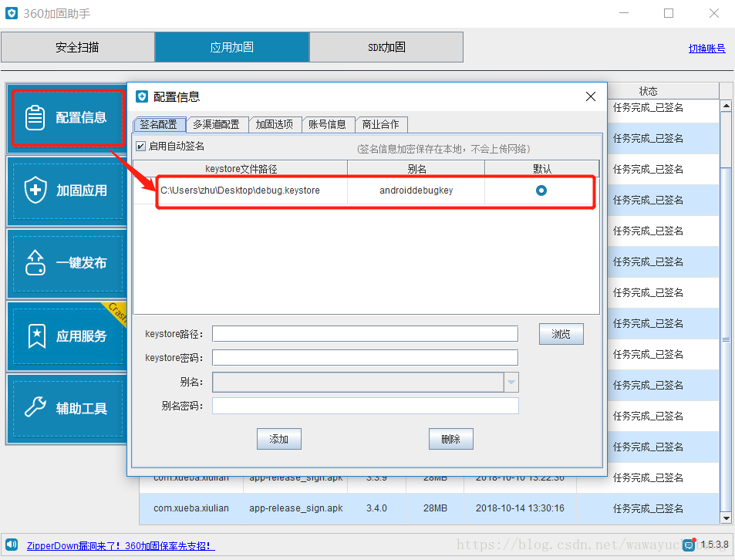Open the SDK加固 main tab
Screen dimensions: 735x560
[x=386, y=47]
